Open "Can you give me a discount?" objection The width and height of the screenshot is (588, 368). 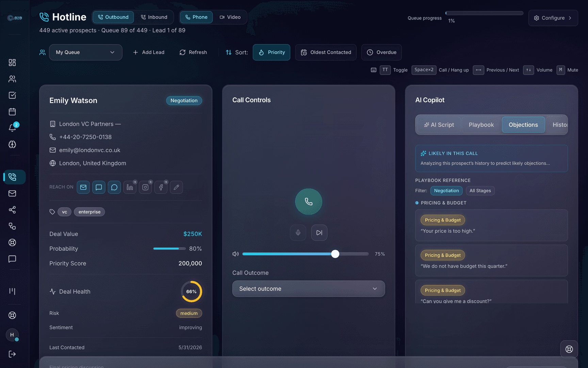(491, 292)
